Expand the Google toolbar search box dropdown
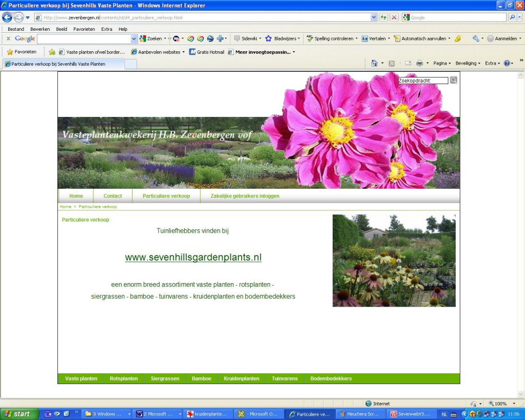Viewport: 525px width, 420px height. coord(134,38)
